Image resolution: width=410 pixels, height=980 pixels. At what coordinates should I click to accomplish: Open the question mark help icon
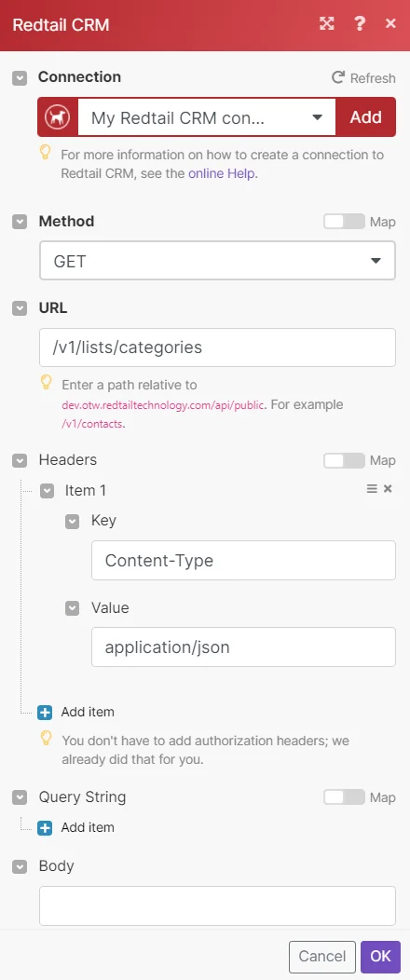click(x=359, y=23)
